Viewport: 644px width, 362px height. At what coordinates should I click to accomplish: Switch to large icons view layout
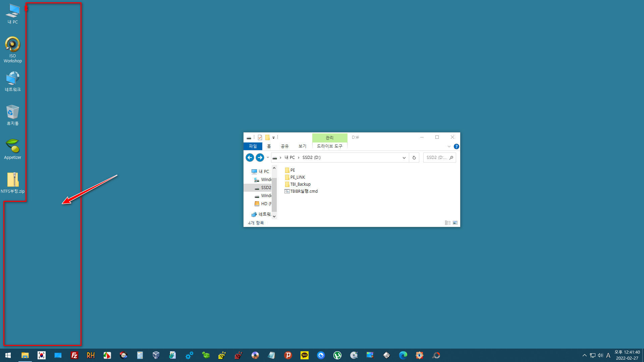(x=455, y=223)
